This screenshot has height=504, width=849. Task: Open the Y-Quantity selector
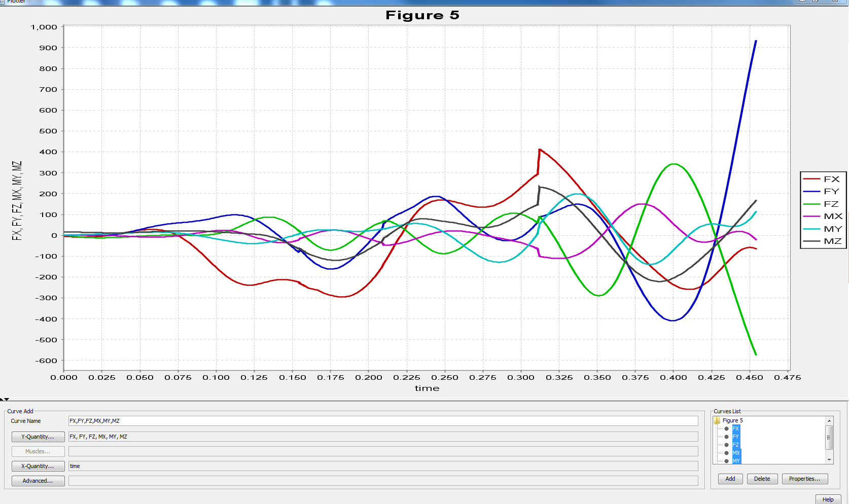click(x=38, y=437)
